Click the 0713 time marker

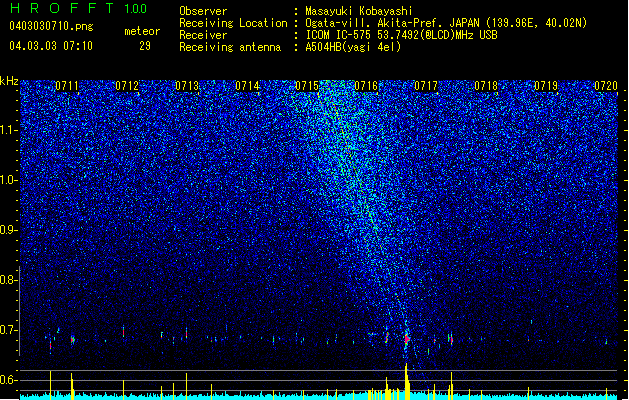[x=187, y=85]
